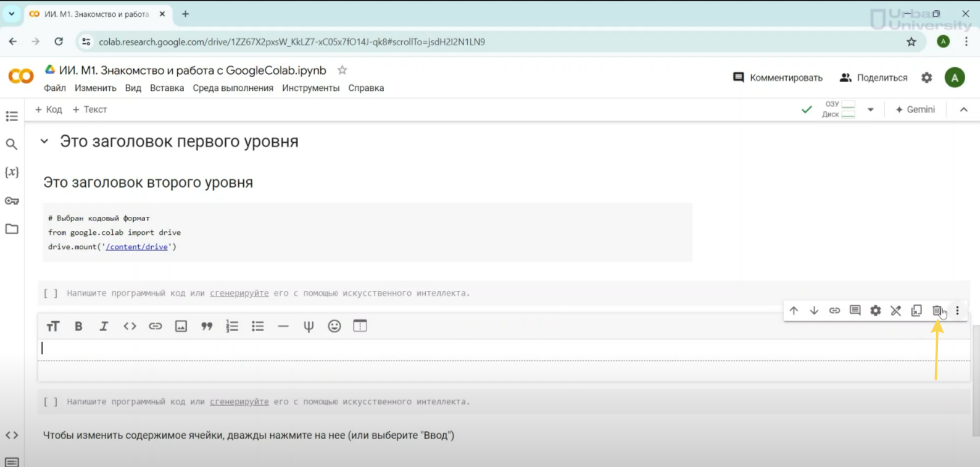This screenshot has height=467, width=980.
Task: Click the сгенерируйте link in first code cell
Action: pyautogui.click(x=239, y=293)
